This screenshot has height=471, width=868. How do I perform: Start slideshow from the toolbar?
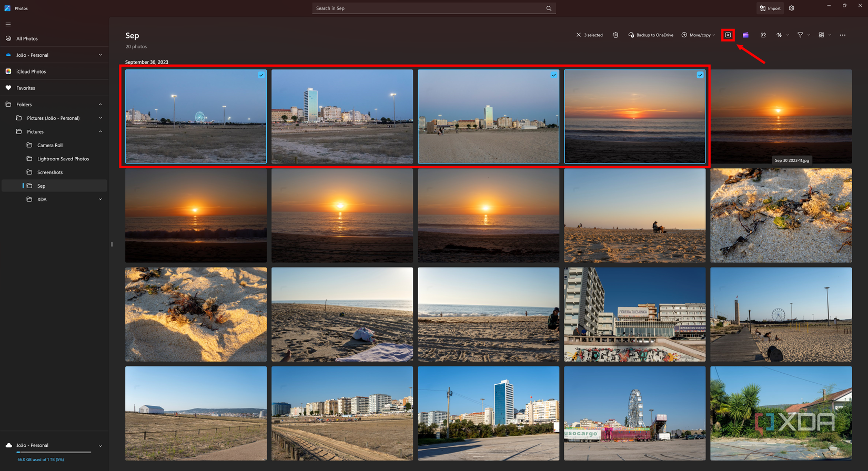tap(728, 35)
